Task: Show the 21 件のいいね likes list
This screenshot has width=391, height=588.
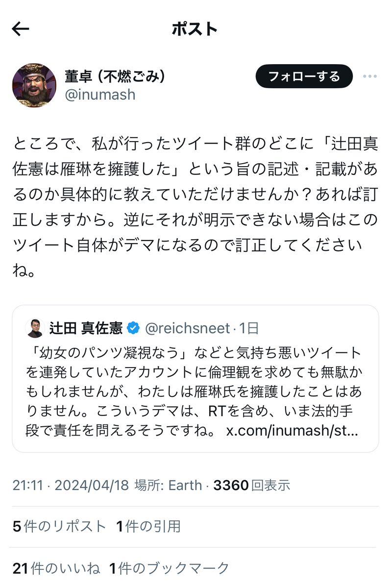Action: click(x=56, y=568)
